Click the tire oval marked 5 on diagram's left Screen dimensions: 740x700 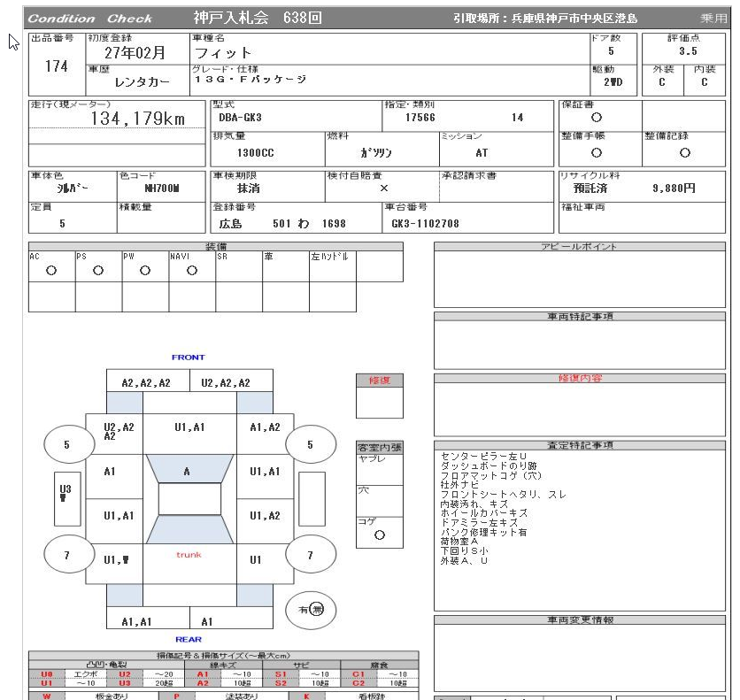pos(66,445)
